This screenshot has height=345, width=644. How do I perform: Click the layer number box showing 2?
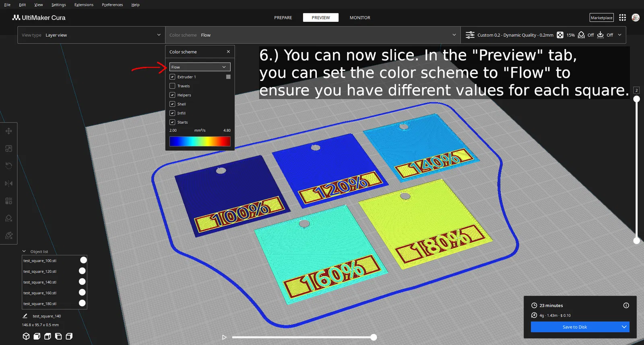tap(636, 90)
